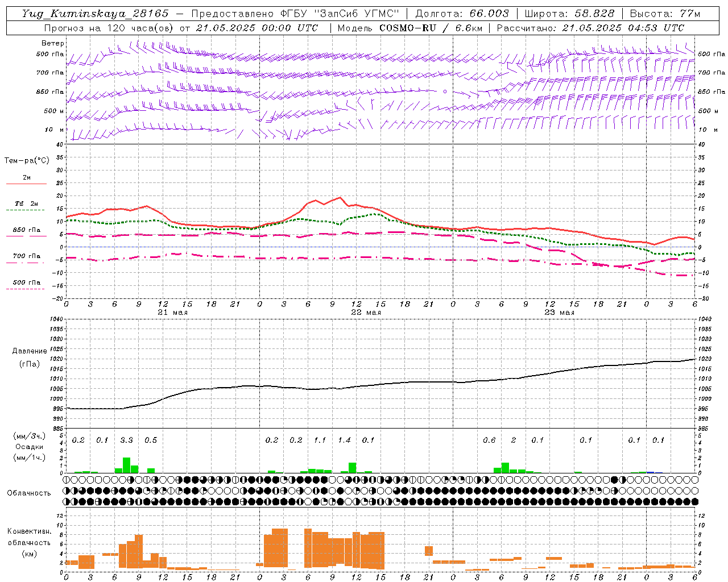Viewport: 728px width, 582px height.
Task: Click the "23 мая" date label
Action: (559, 313)
